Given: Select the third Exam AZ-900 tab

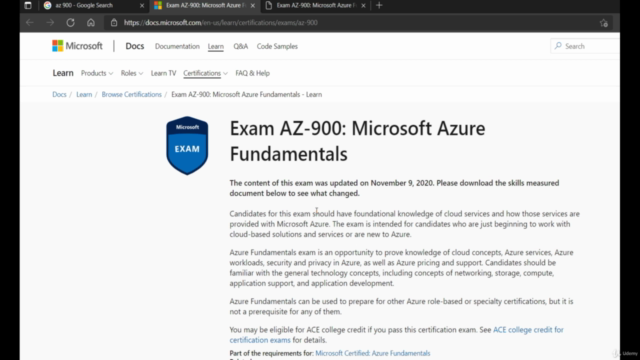Looking at the screenshot, I should coord(316,5).
